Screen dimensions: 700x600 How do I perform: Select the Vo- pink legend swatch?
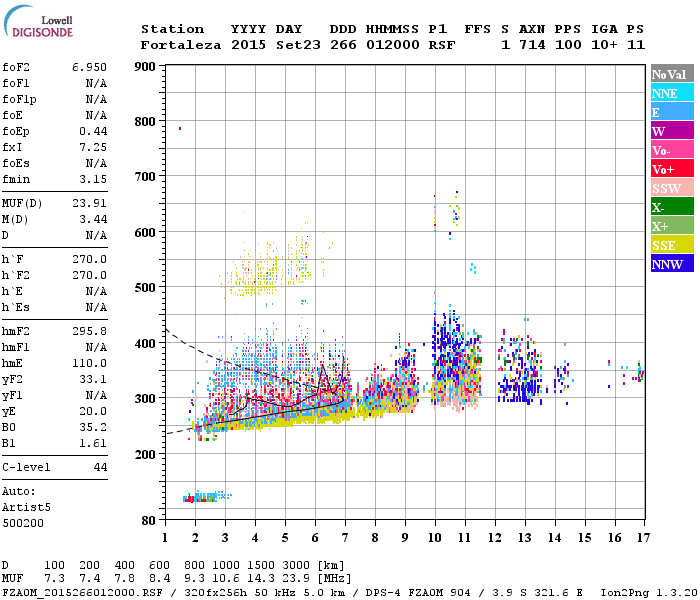(x=672, y=150)
